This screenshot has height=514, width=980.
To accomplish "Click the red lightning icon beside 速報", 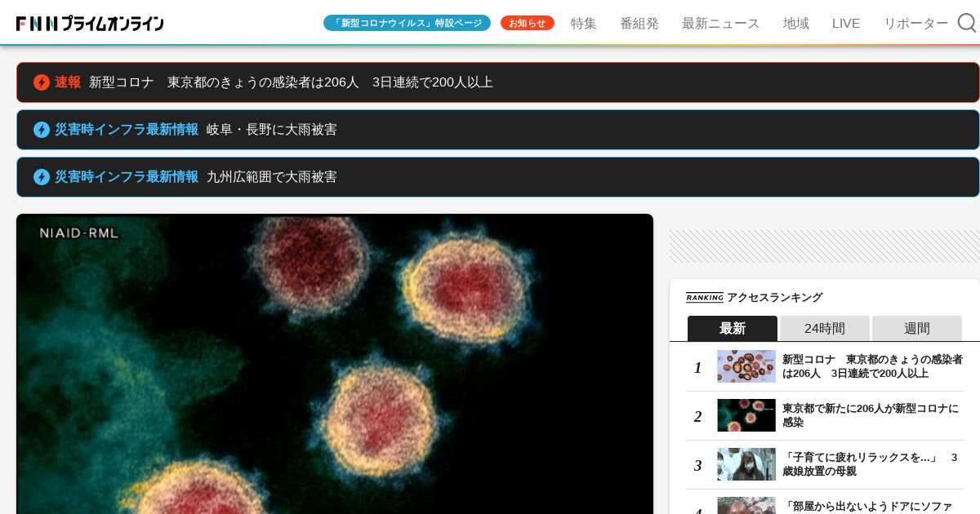I will tap(42, 82).
